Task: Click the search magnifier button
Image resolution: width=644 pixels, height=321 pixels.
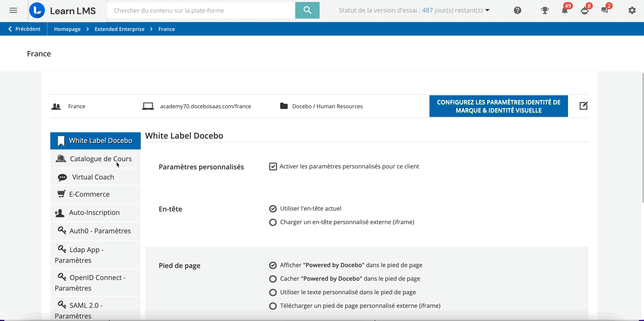Action: tap(307, 10)
